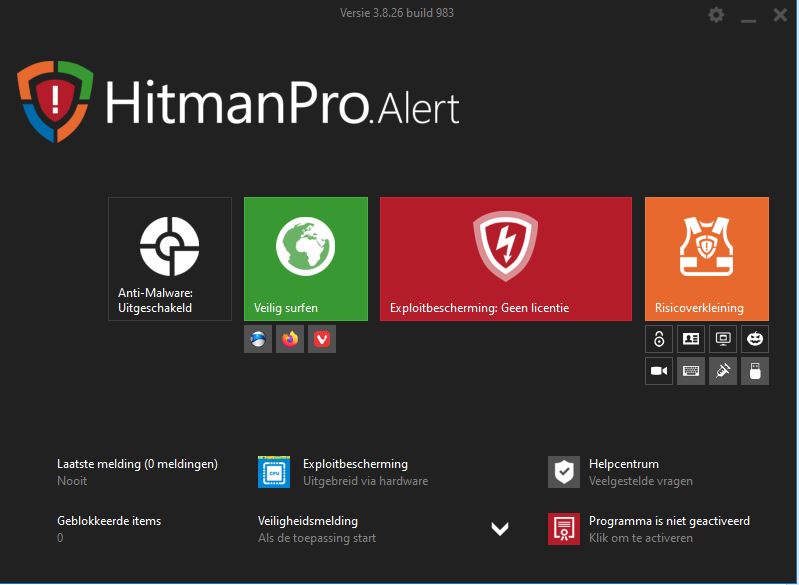Click the Exploitbescherming 'Uitgebreid via hardware' text
The height and width of the screenshot is (585, 799).
coord(365,481)
